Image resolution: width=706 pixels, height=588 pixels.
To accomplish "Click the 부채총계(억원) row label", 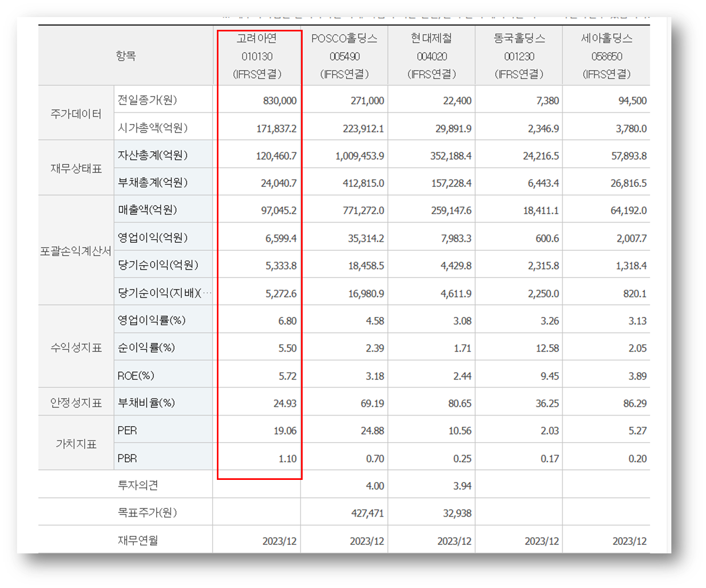I will [x=152, y=183].
